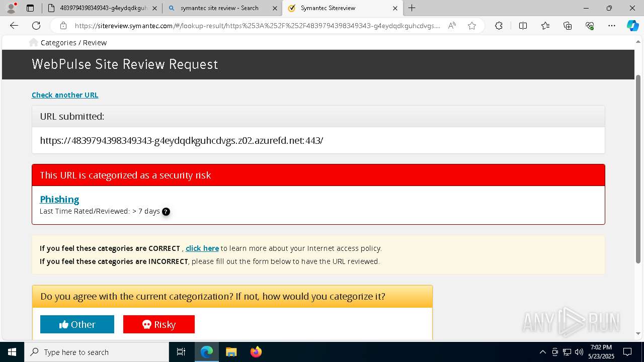
Task: Open the Phishing category link
Action: (59, 200)
